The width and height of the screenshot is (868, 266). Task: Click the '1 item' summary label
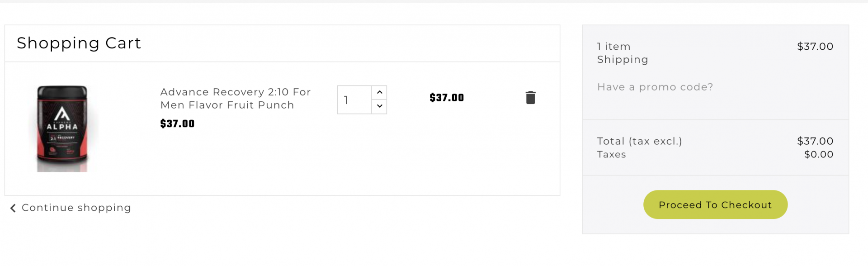click(613, 47)
